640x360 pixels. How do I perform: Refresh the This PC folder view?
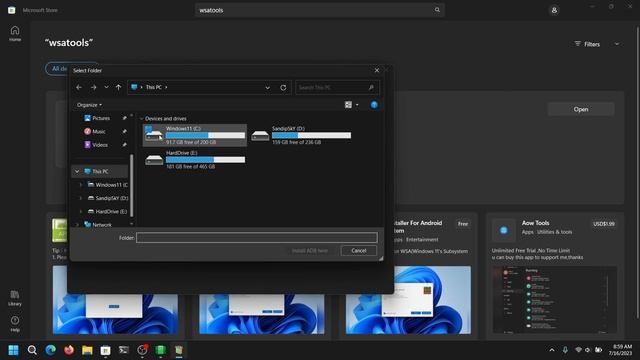(283, 87)
